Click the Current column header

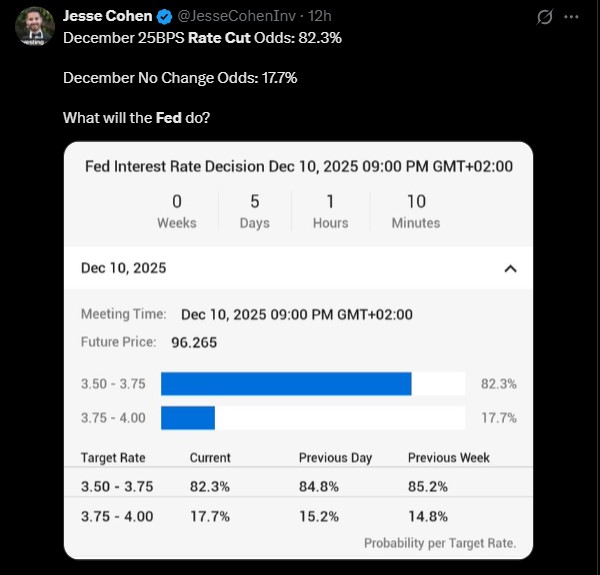tap(210, 457)
